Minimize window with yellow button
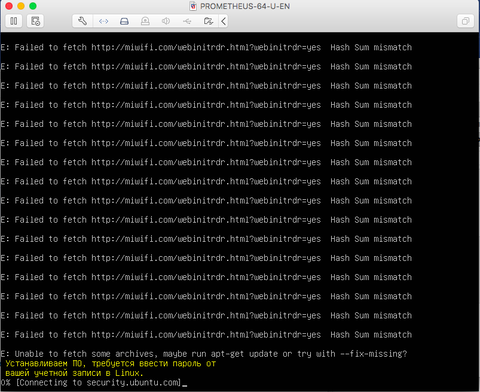480x392 pixels. point(21,6)
